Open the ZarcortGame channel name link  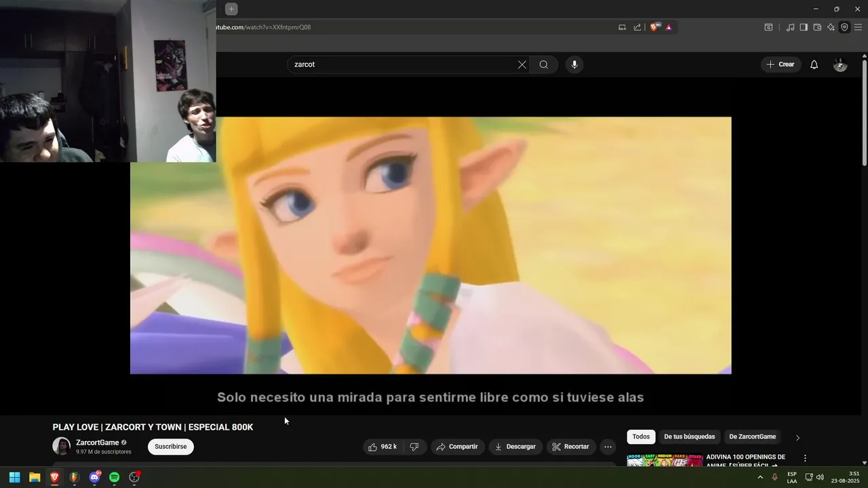pos(98,443)
